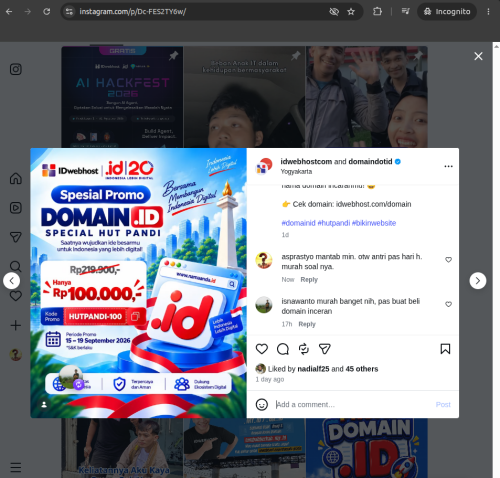Click the Yogyakarta location link
Screen dimensions: 500x478
click(x=296, y=172)
